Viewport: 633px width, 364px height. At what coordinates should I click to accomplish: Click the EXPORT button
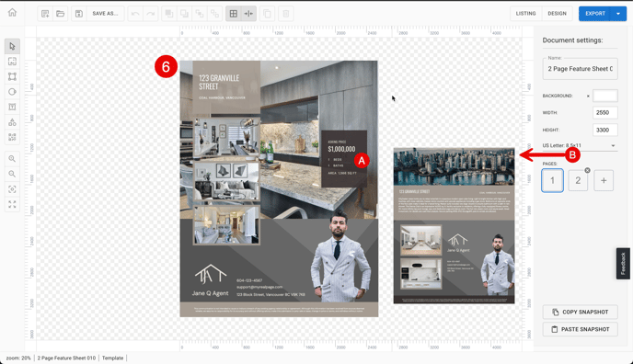tap(595, 14)
